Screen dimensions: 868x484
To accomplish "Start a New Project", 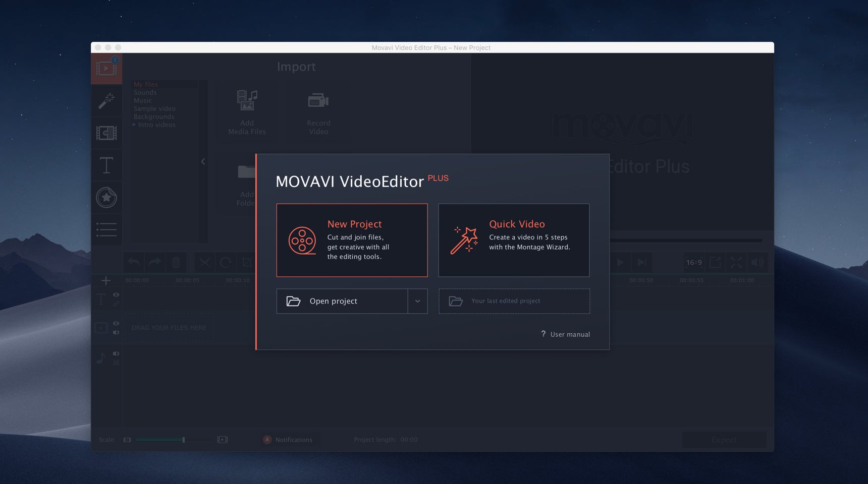I will [x=352, y=240].
